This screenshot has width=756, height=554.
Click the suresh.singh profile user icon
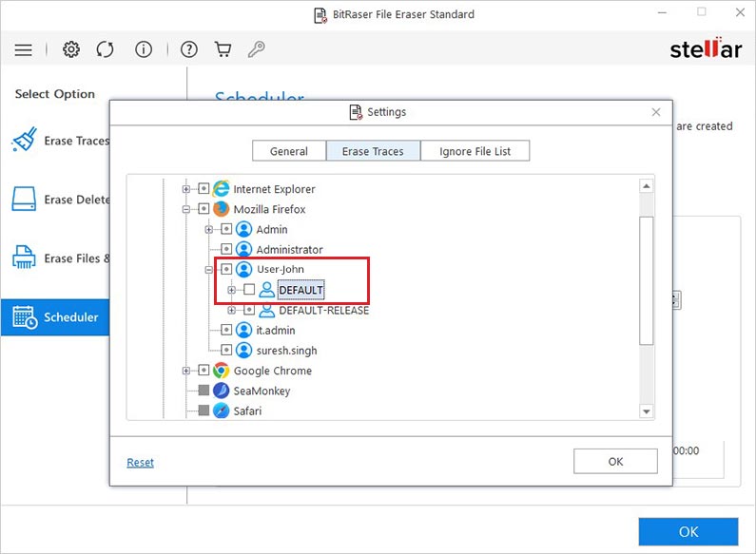click(244, 351)
